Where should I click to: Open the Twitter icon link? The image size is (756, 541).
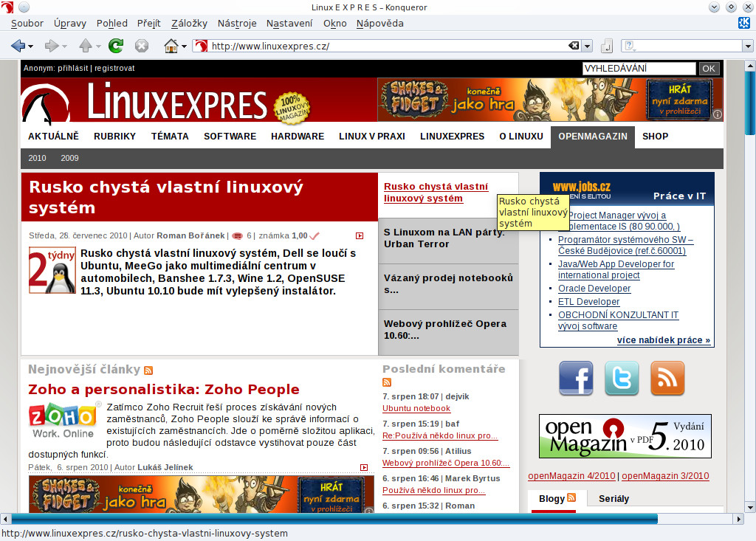coord(622,378)
